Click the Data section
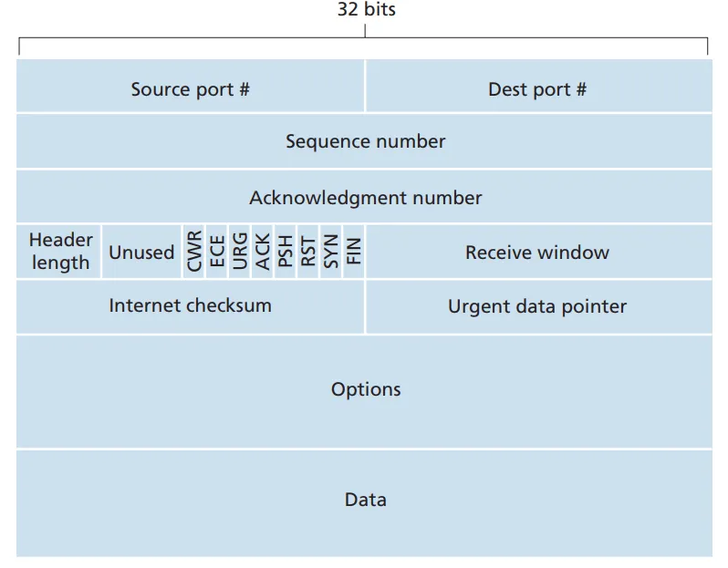728x568 pixels. tap(365, 500)
